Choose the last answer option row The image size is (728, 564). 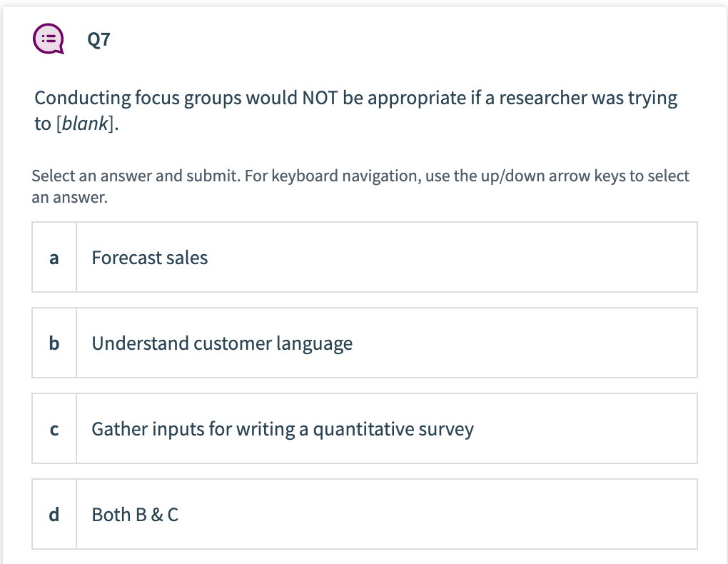click(364, 514)
